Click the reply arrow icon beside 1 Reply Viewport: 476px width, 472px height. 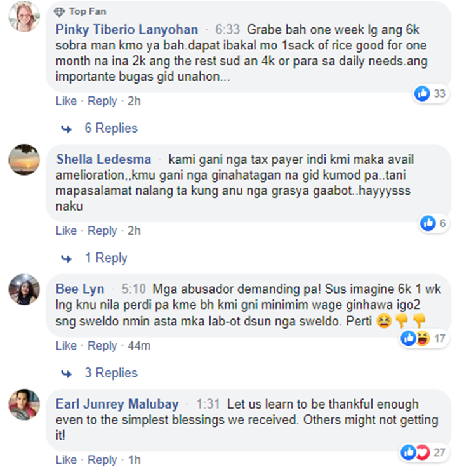[67, 259]
